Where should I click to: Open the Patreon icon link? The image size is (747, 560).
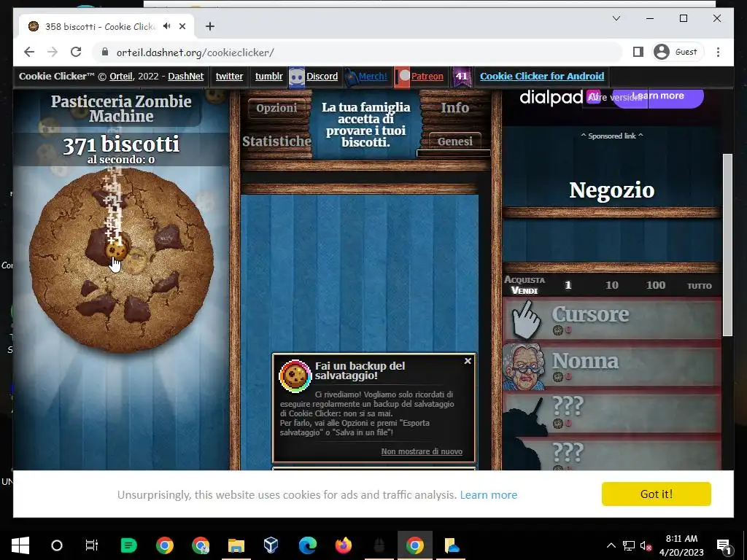pyautogui.click(x=402, y=77)
